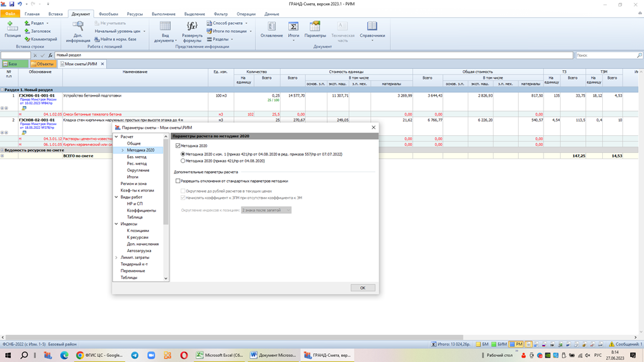Select Методика 2020 с изм. 1 radio
Image resolution: width=644 pixels, height=362 pixels.
pyautogui.click(x=183, y=154)
